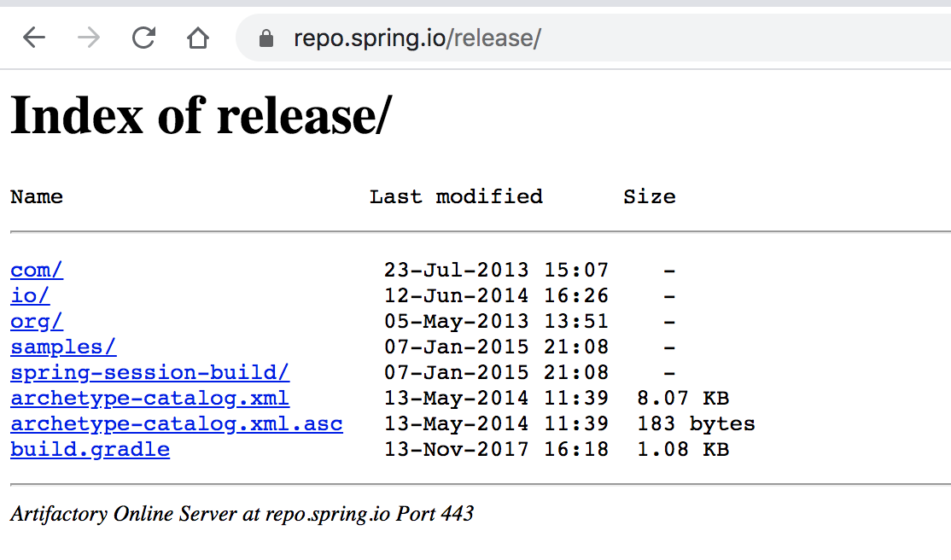This screenshot has width=951, height=560.
Task: Reload the current page
Action: pos(143,38)
